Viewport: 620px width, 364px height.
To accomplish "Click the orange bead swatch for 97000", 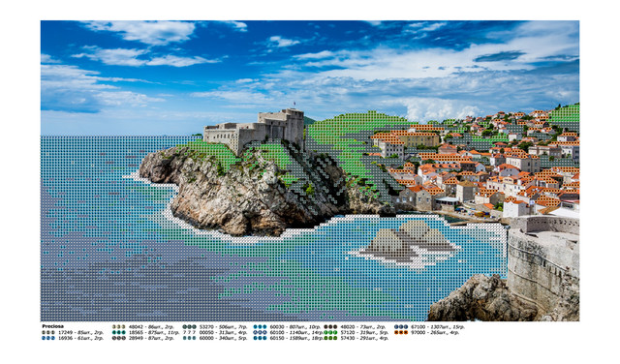I will click(x=401, y=332).
